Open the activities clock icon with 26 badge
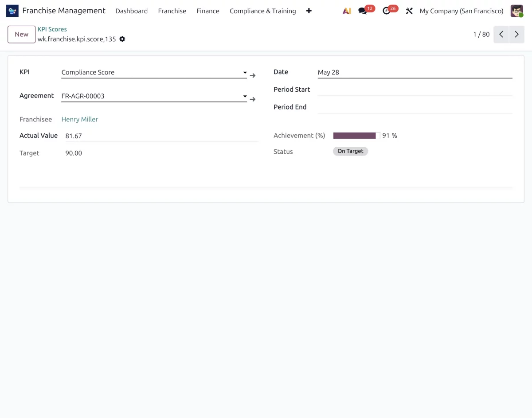Viewport: 532px width, 418px height. click(x=387, y=11)
